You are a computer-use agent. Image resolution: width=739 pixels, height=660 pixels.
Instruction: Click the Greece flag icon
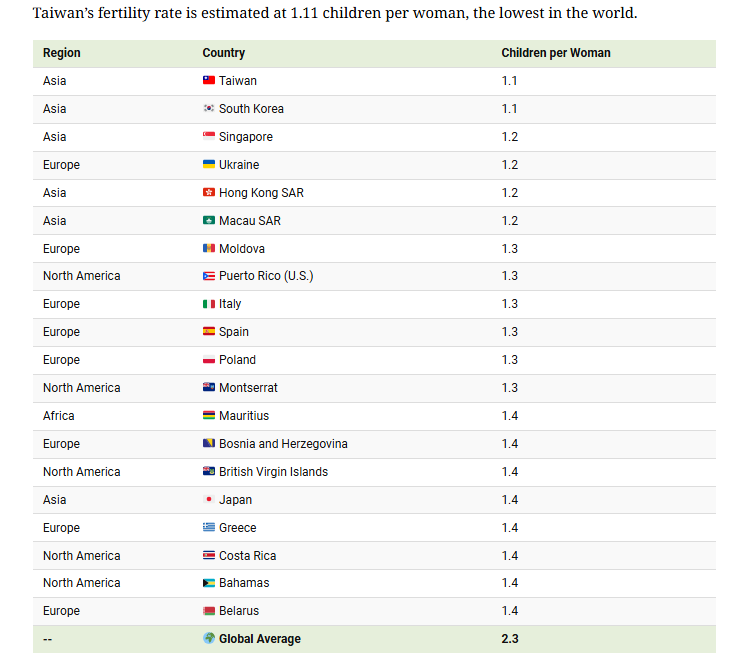click(209, 527)
